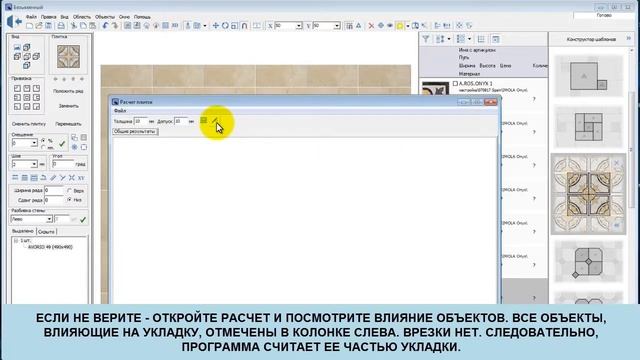Open the Правка menu

pos(49,17)
